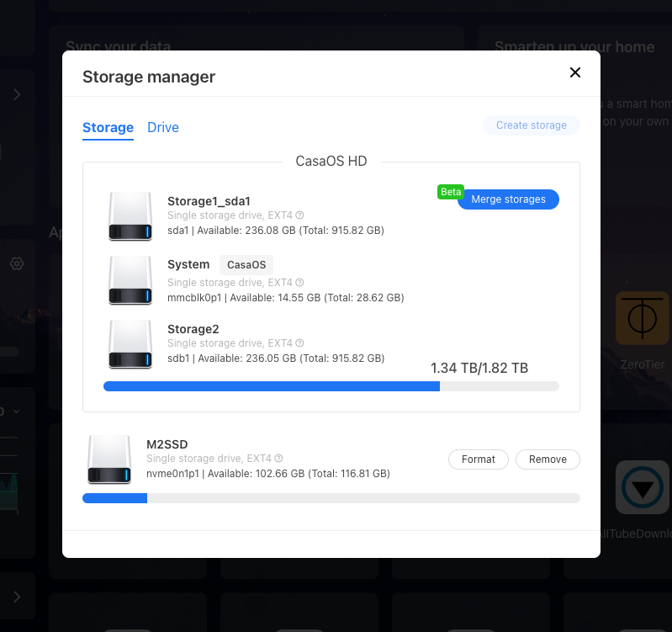Screen dimensions: 672x632
Task: Switch to the Drive tab
Action: [163, 127]
